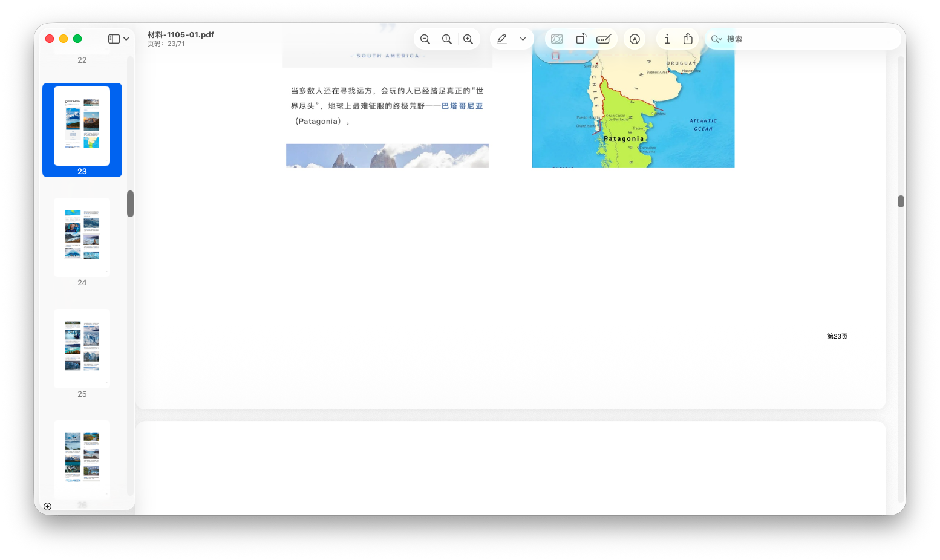Image resolution: width=940 pixels, height=560 pixels.
Task: Click the add page button below thumbnails
Action: pyautogui.click(x=48, y=506)
